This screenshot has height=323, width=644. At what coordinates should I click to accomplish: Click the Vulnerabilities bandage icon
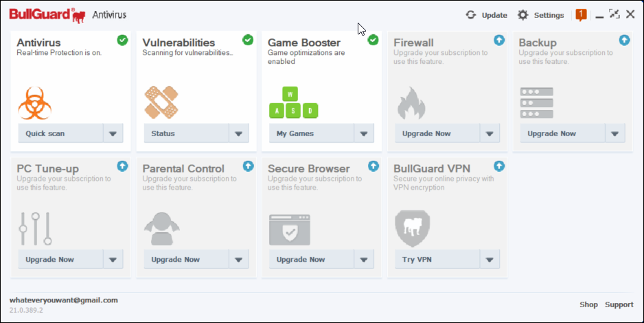tap(161, 102)
